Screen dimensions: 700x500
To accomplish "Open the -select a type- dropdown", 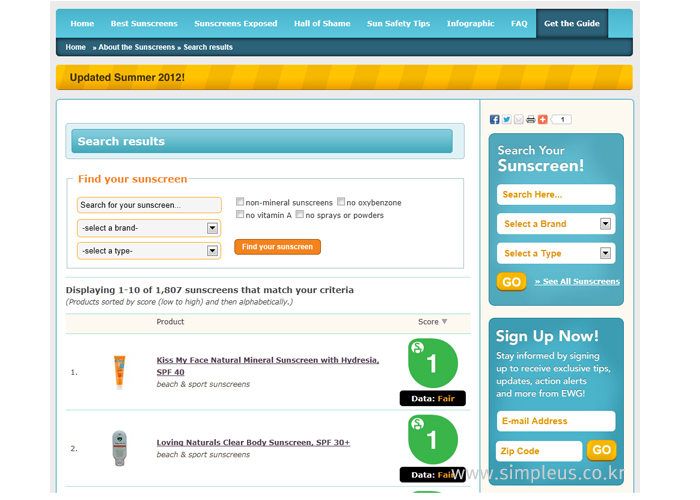I will click(149, 251).
